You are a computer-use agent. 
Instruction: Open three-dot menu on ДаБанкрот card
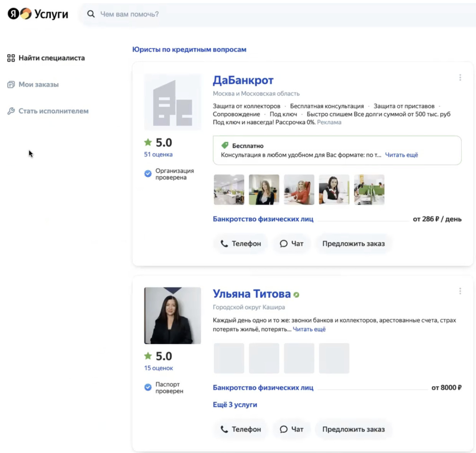(x=460, y=78)
